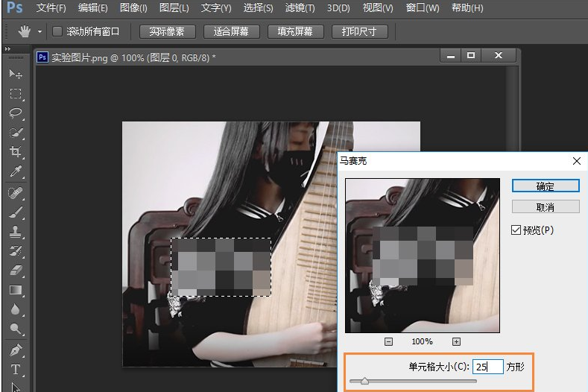This screenshot has width=588, height=392.
Task: Click the Hand tool icon in options bar
Action: tap(25, 31)
